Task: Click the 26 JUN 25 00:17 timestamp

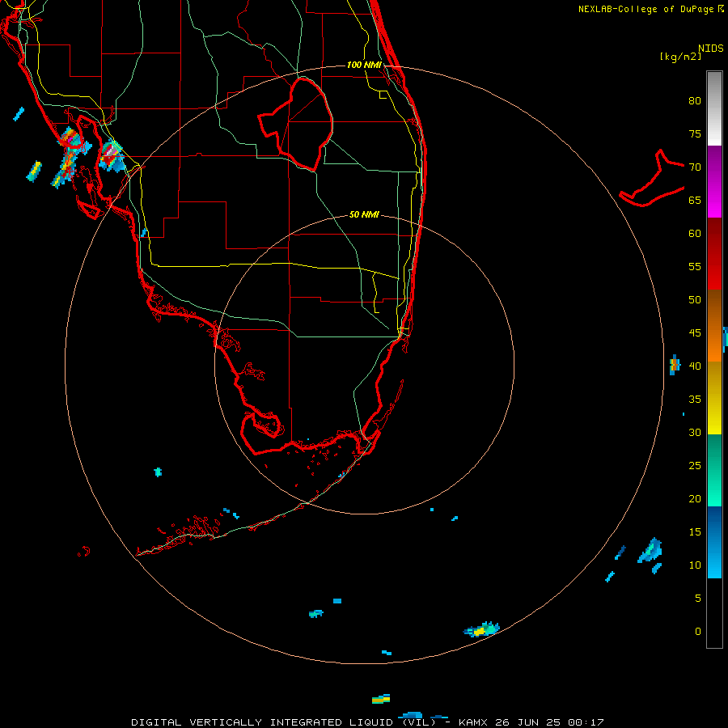Action: tap(549, 722)
